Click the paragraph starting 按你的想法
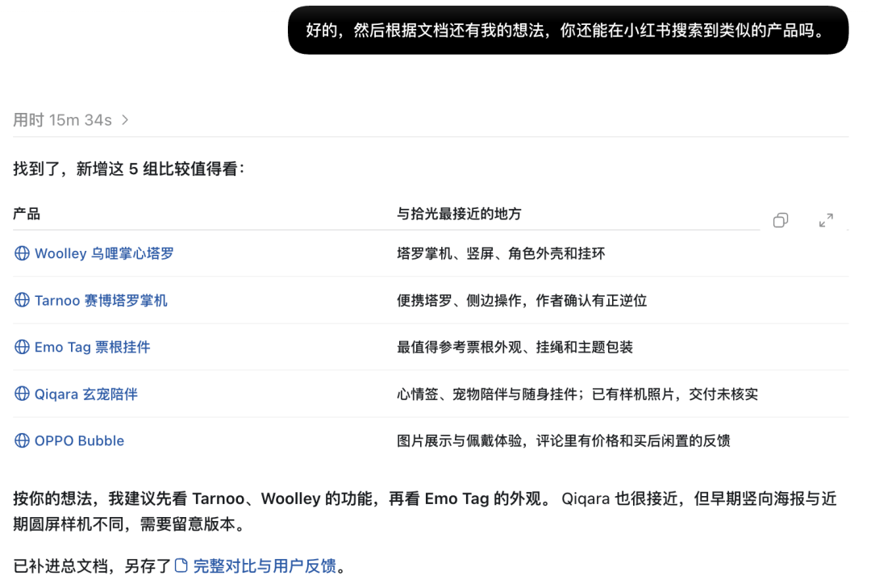 (x=425, y=511)
